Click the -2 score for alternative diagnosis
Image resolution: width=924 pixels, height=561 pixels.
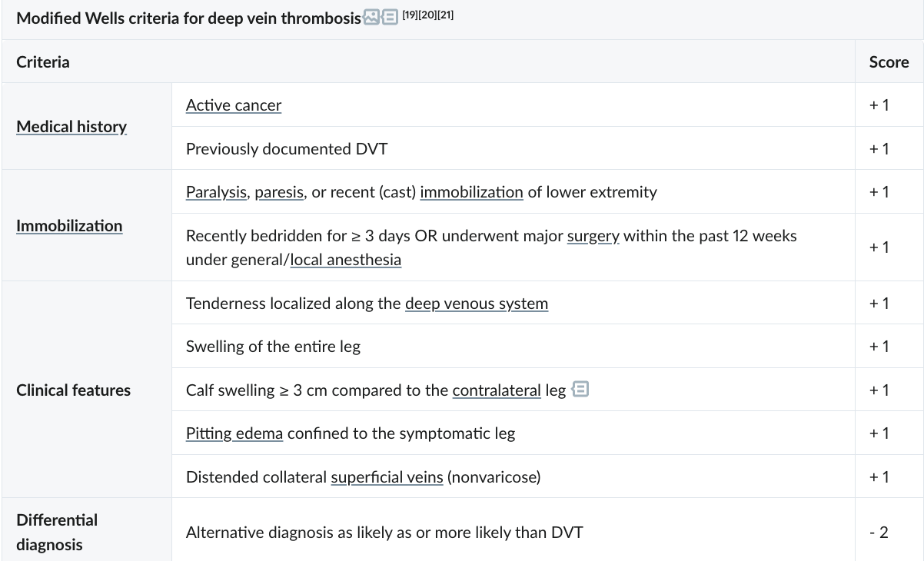coord(879,532)
